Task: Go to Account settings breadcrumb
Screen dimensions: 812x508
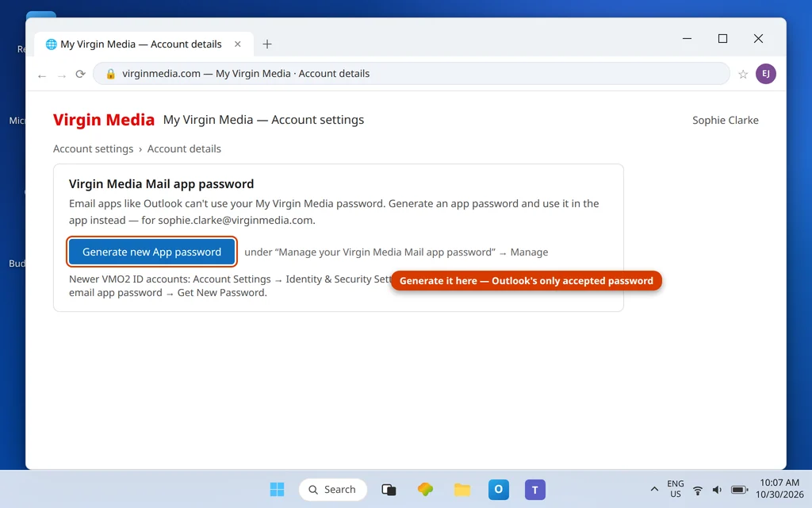Action: pos(94,148)
